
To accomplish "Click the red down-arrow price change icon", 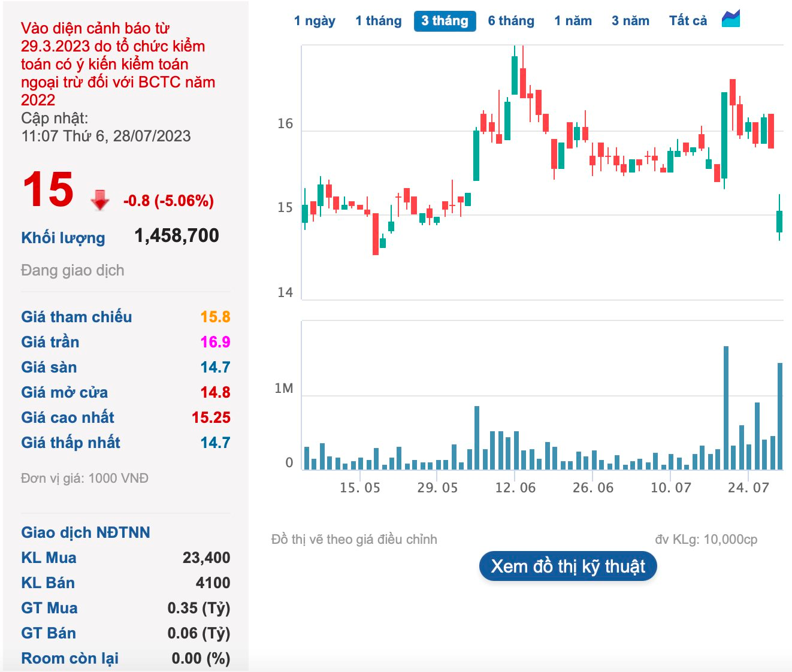I will click(x=100, y=200).
